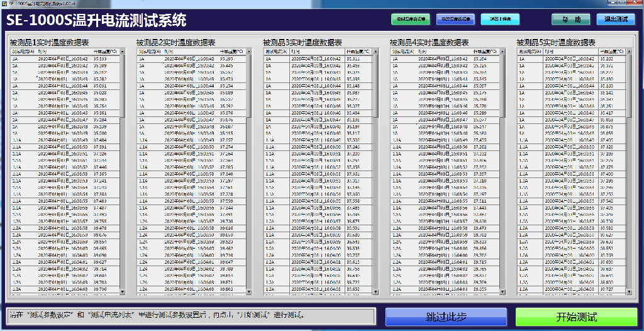
Task: Click scrollbar thumb of 被测品2 table
Action: click(249, 86)
